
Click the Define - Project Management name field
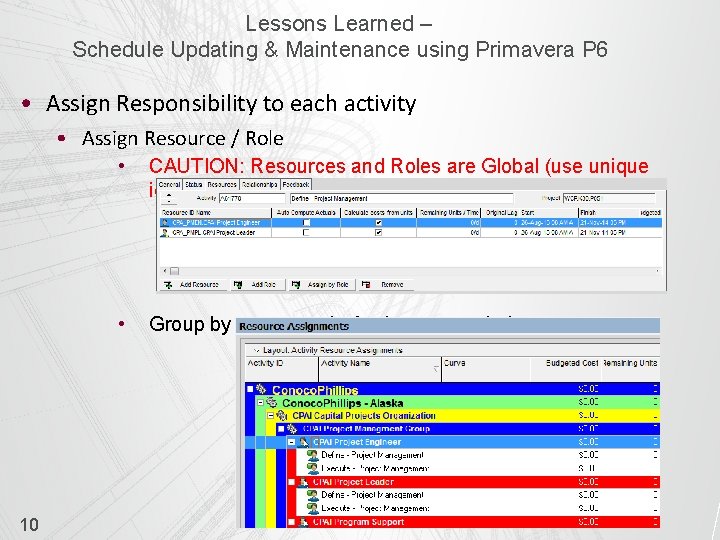point(402,198)
